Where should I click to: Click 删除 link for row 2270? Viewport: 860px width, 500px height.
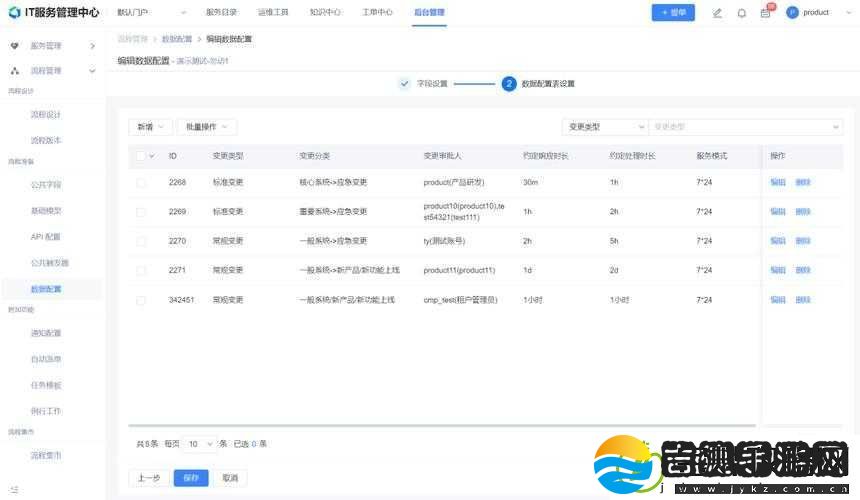click(x=803, y=241)
